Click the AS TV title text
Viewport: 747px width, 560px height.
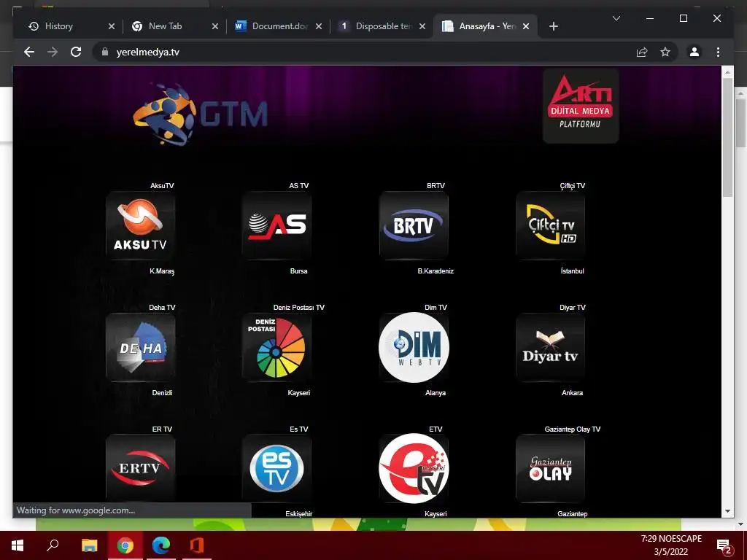pyautogui.click(x=298, y=186)
